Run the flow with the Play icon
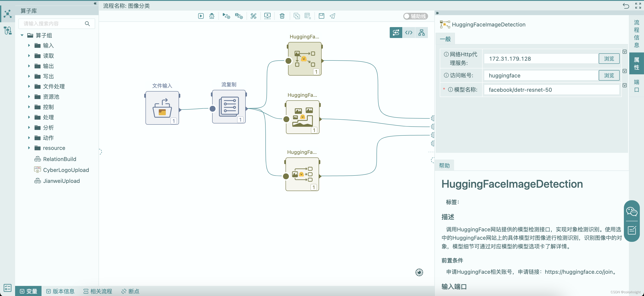The image size is (644, 296). point(201,16)
